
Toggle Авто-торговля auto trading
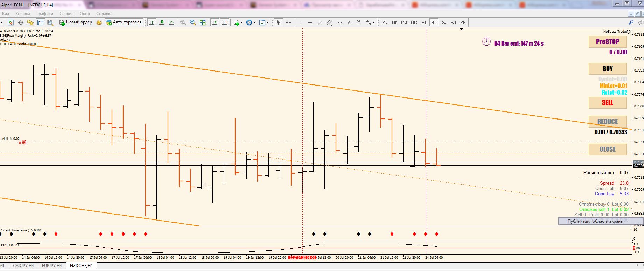click(x=124, y=22)
